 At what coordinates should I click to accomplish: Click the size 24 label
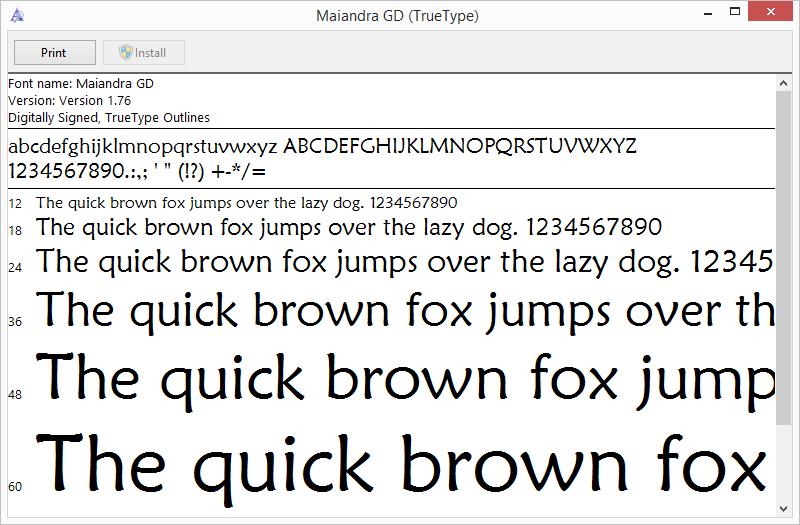tap(15, 267)
